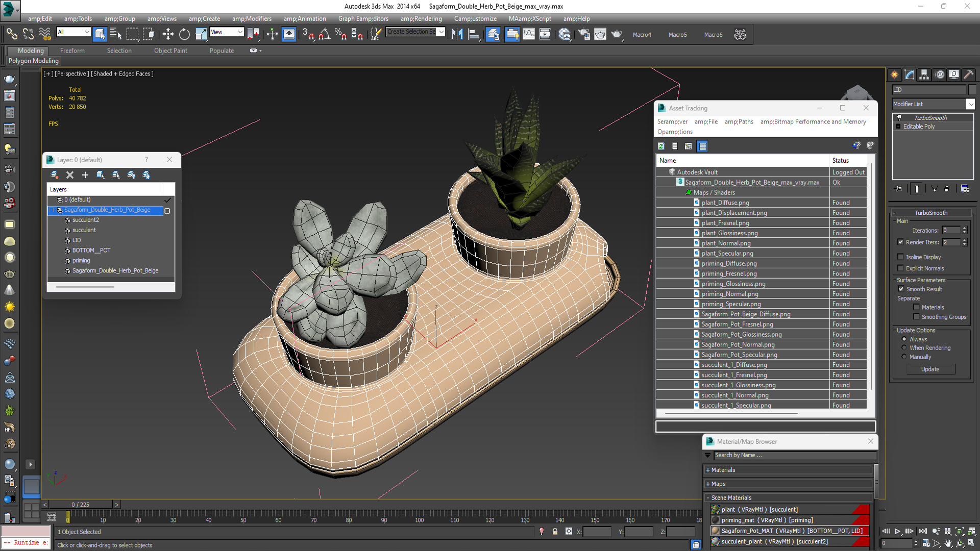Image resolution: width=980 pixels, height=551 pixels.
Task: Refresh the Asset Tracking list
Action: click(661, 146)
